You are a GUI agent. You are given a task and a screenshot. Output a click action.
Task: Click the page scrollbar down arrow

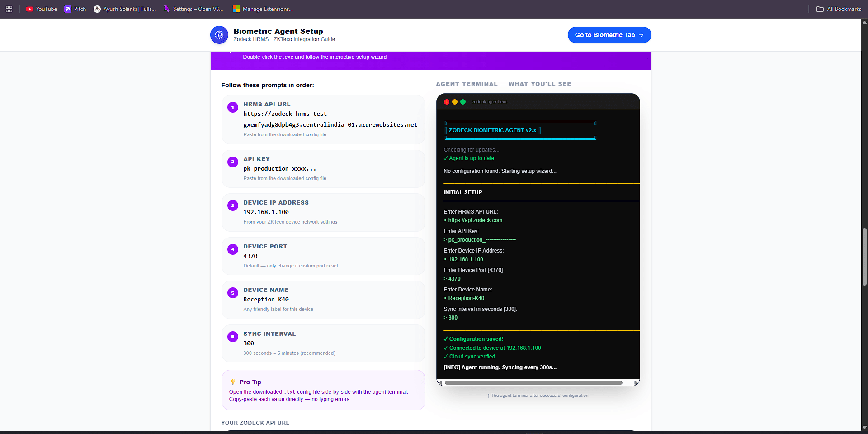tap(864, 427)
